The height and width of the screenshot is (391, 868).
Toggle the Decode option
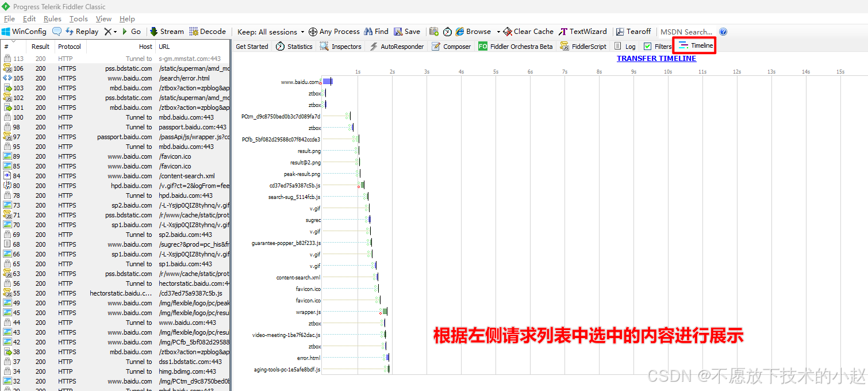tap(208, 32)
